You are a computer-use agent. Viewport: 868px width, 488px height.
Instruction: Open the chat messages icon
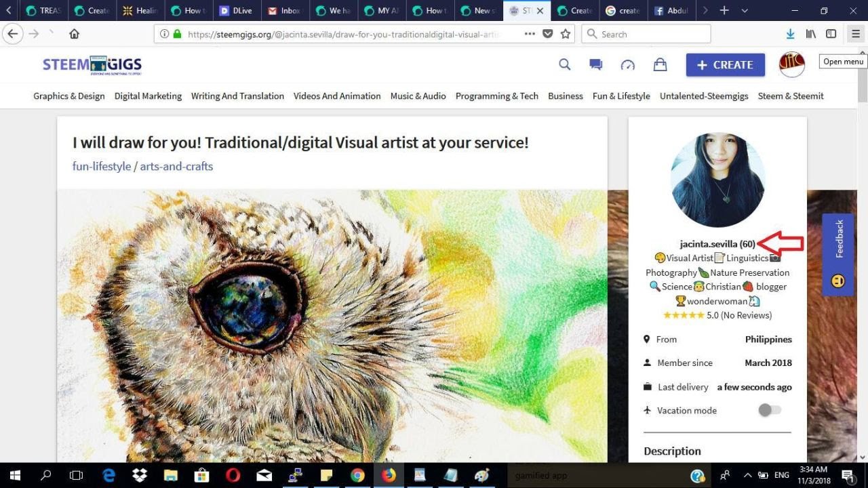596,64
